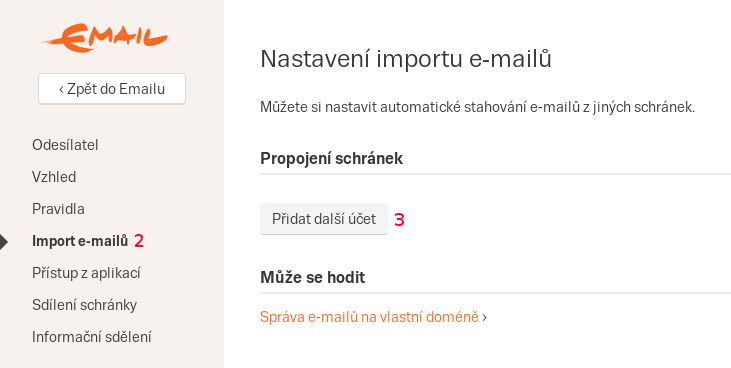Click the Může se hodit section heading
The width and height of the screenshot is (731, 368).
[312, 278]
